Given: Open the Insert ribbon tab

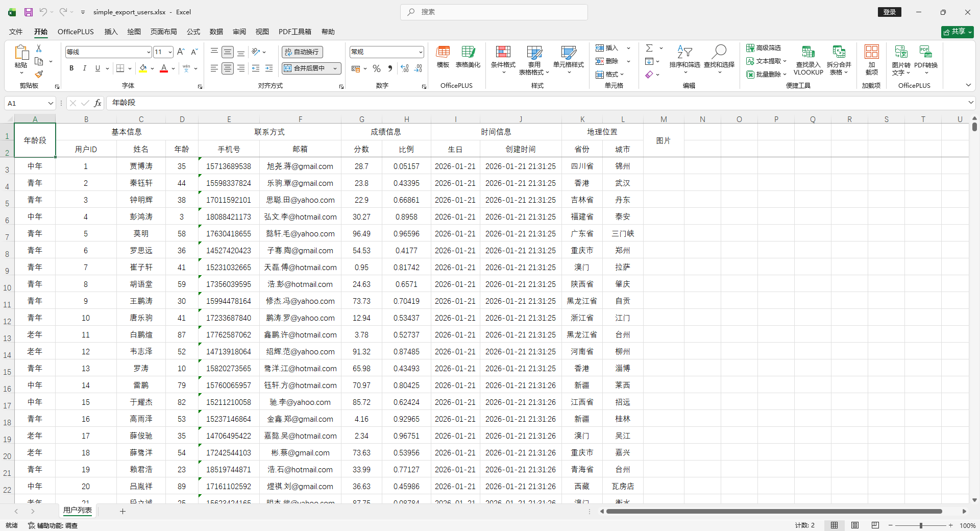Looking at the screenshot, I should pos(111,32).
